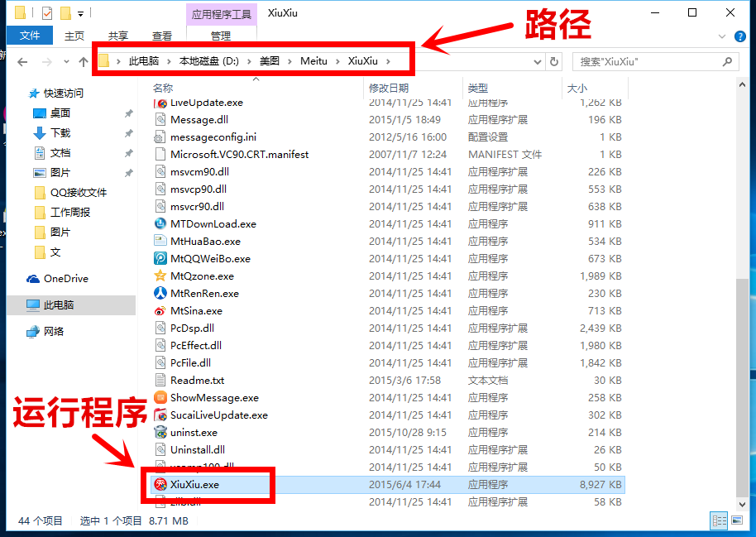Click the properties quick access icon
756x537 pixels.
coord(47,13)
